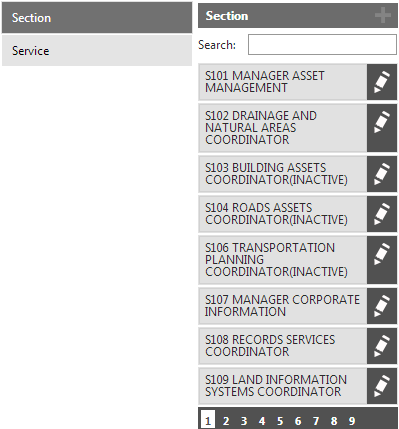This screenshot has height=429, width=399.
Task: Select the S109 Land Information Systems Coordinator row
Action: point(283,386)
